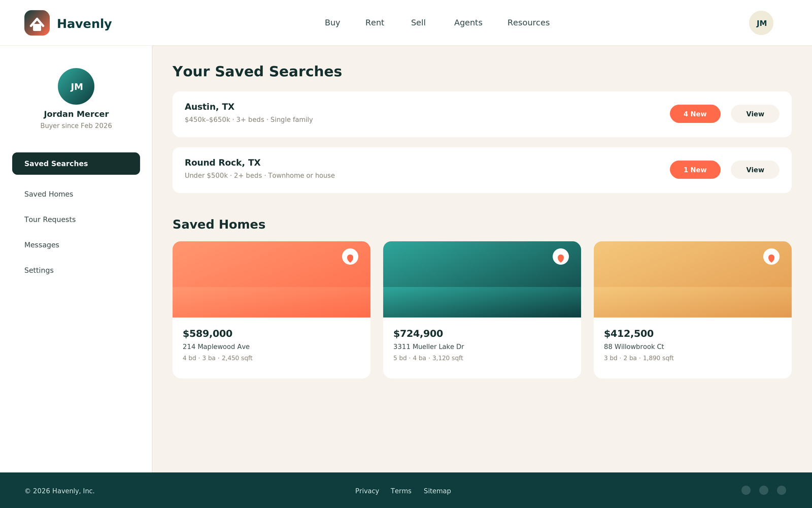This screenshot has width=812, height=508.
Task: View the Round Rock, TX saved search
Action: click(755, 170)
